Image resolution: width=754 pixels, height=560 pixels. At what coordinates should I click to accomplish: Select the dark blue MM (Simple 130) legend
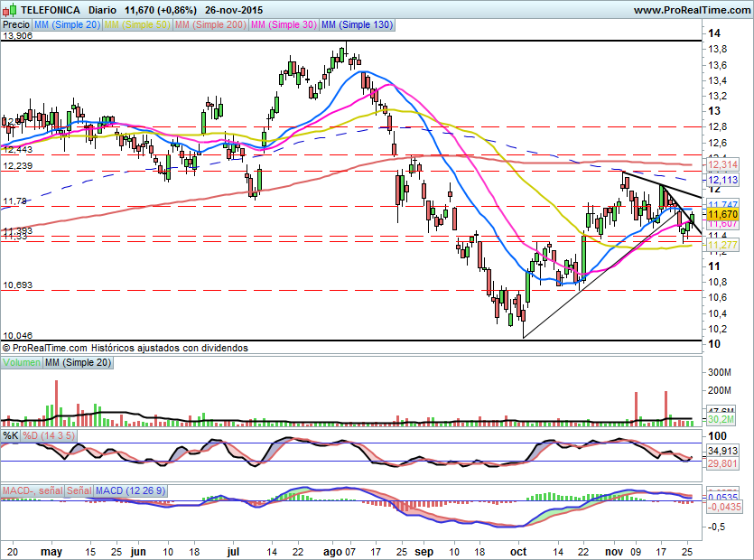click(x=357, y=24)
